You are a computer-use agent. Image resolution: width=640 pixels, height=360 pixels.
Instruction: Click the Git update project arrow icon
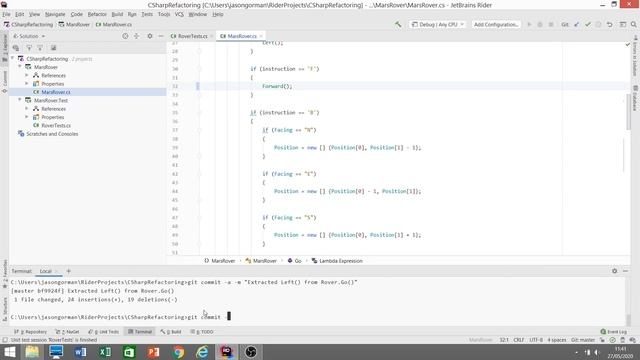(x=576, y=24)
